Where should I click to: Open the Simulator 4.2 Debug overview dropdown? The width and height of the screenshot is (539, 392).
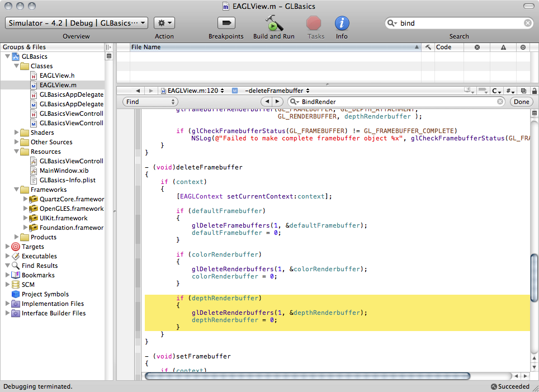tap(77, 23)
